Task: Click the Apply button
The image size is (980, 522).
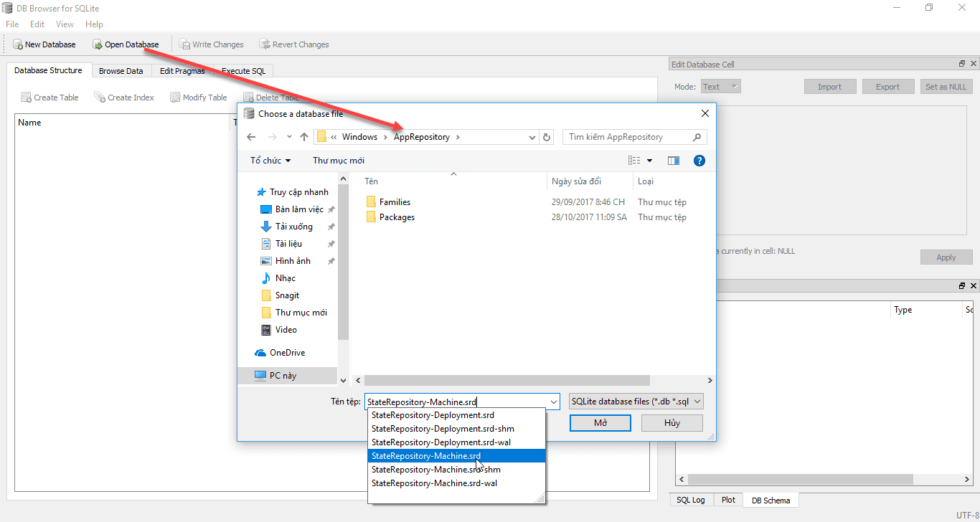Action: coord(946,257)
